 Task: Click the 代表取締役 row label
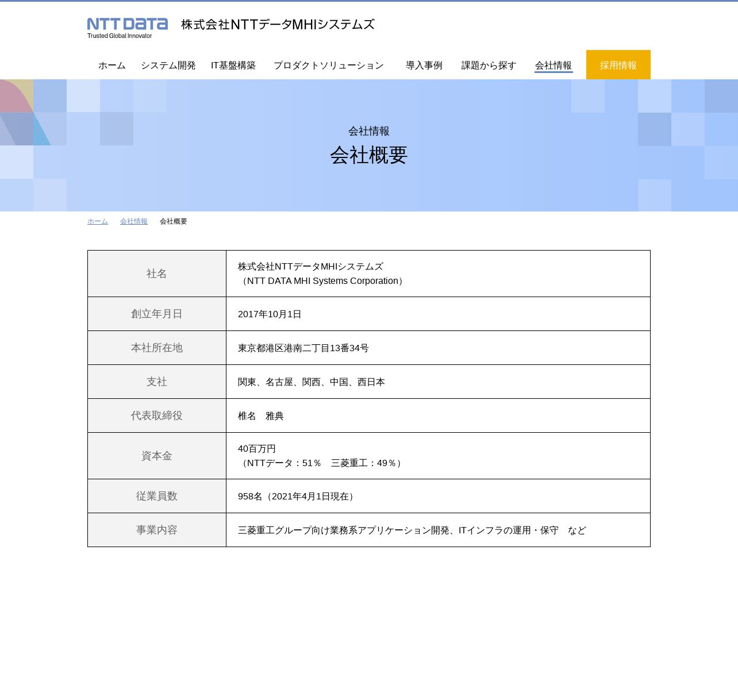[157, 416]
